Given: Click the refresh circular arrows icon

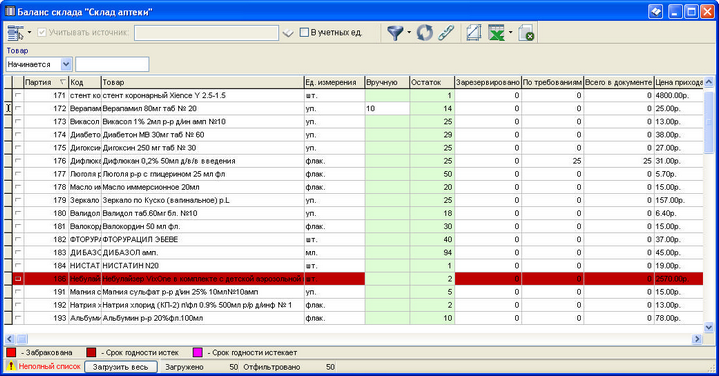Looking at the screenshot, I should [425, 33].
